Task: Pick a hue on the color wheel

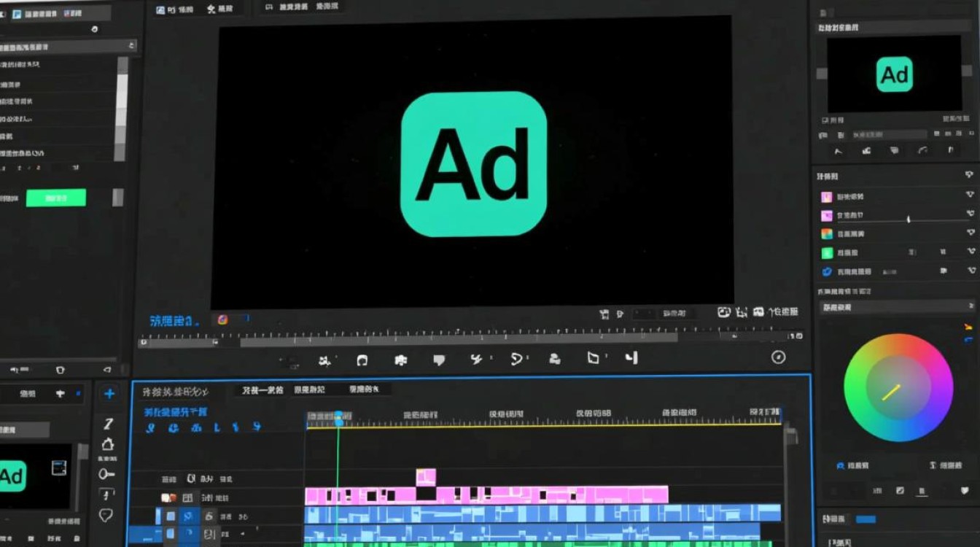Action: click(898, 388)
